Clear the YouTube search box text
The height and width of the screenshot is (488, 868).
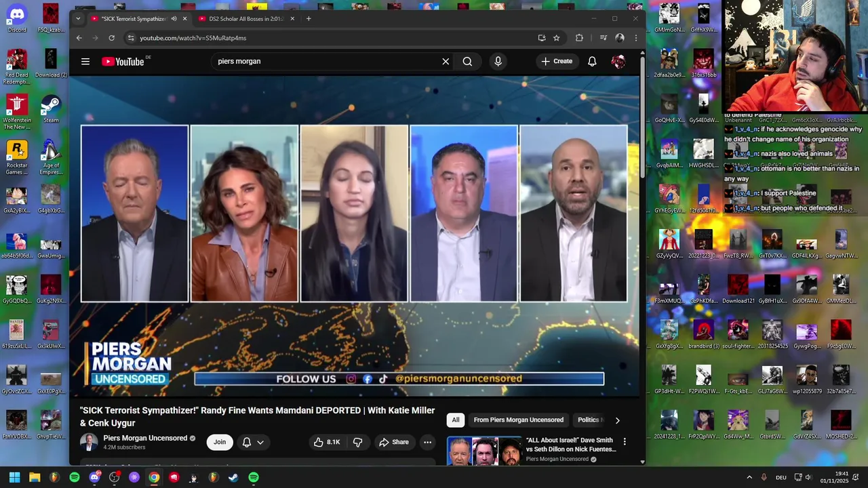coord(446,61)
